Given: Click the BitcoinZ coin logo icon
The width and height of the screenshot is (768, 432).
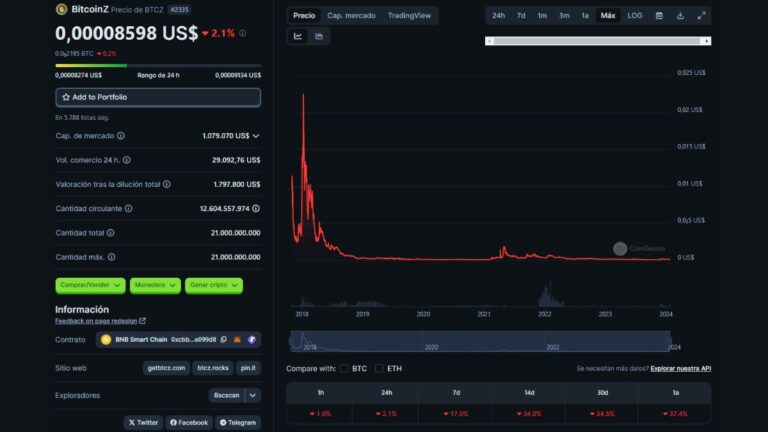Looking at the screenshot, I should coord(61,9).
